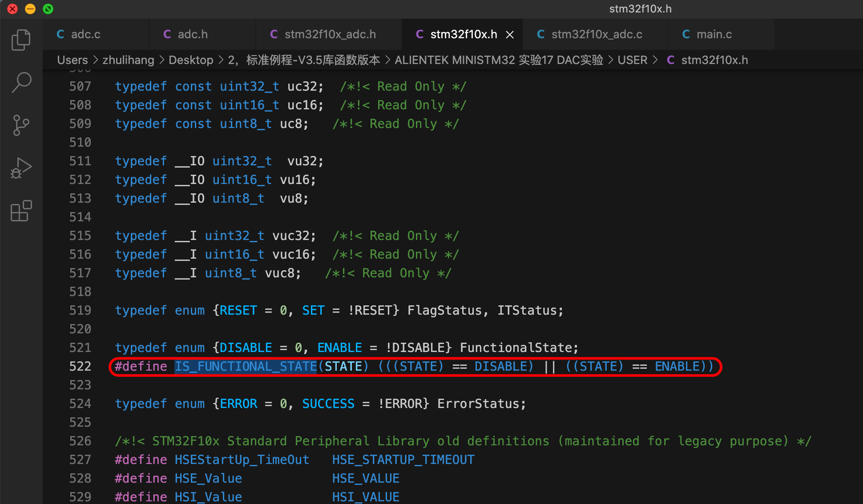
Task: Minimize the window with yellow traffic light
Action: (30, 9)
